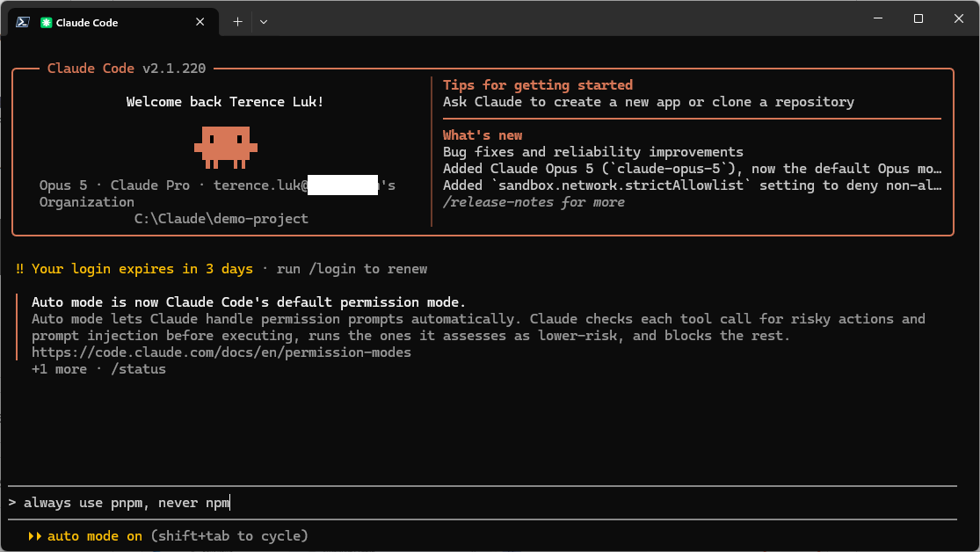Viewport: 980px width, 552px height.
Task: Click 'Your login expires in 3 days' warning
Action: pyautogui.click(x=142, y=269)
